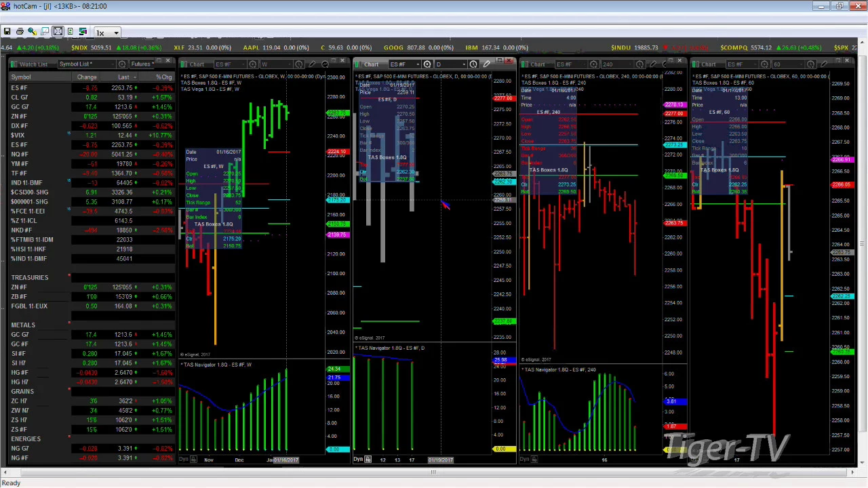Click the pencil drawing tool on weekly chart
Image resolution: width=868 pixels, height=488 pixels.
click(x=313, y=64)
